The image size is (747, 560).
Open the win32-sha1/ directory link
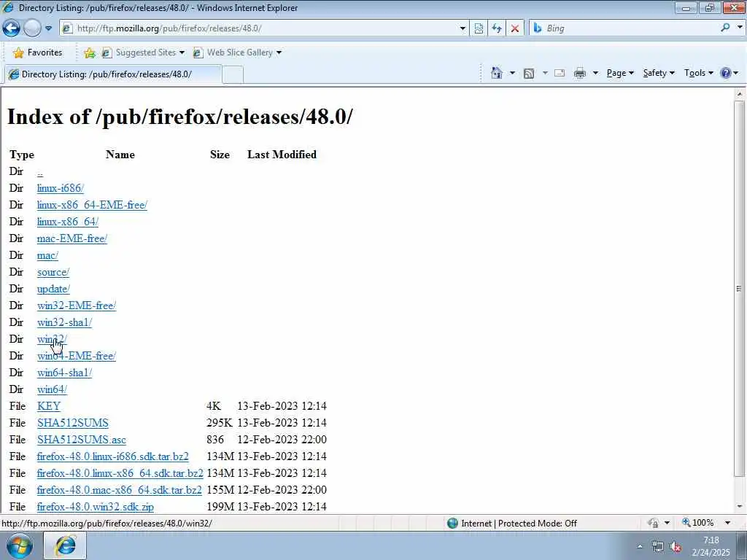click(64, 322)
